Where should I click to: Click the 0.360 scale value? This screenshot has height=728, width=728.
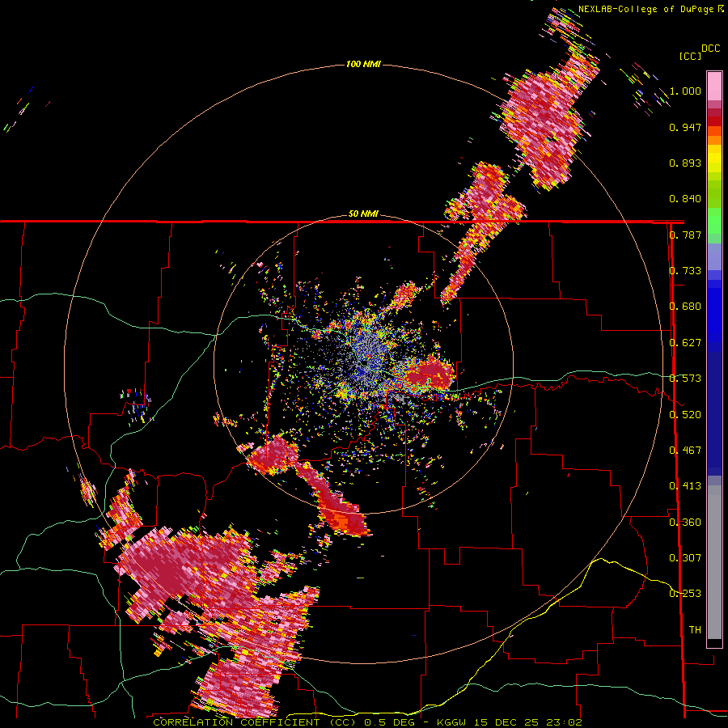685,523
